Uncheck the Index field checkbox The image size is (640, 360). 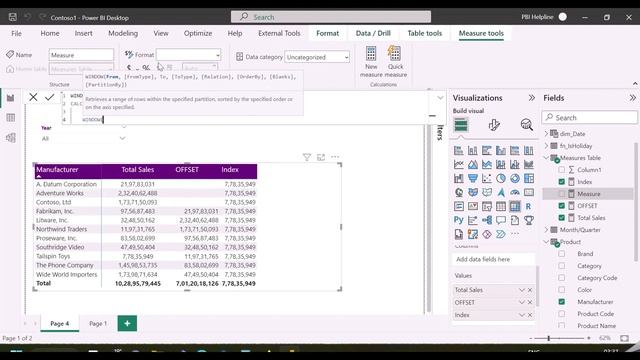click(x=562, y=182)
